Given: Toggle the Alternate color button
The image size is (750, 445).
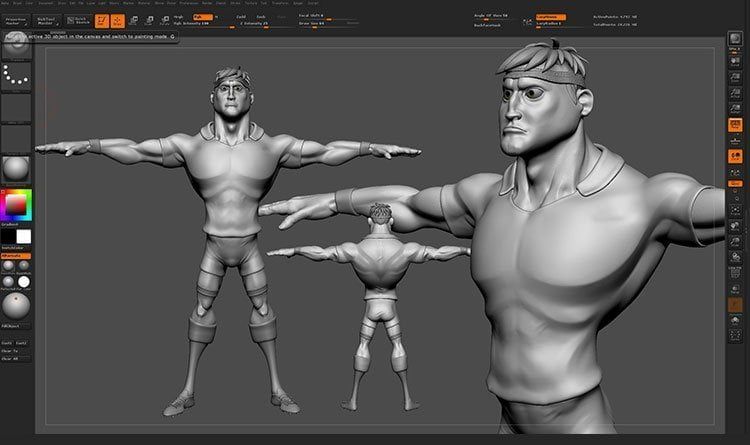Looking at the screenshot, I should pyautogui.click(x=16, y=256).
